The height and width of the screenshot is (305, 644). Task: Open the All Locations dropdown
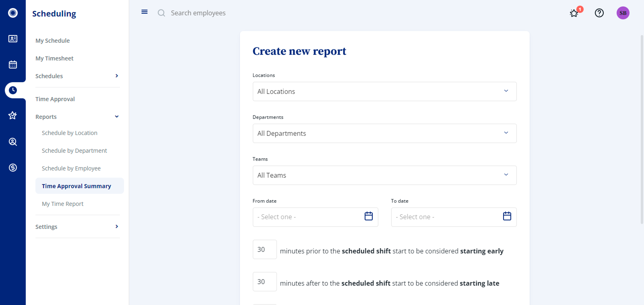click(385, 91)
